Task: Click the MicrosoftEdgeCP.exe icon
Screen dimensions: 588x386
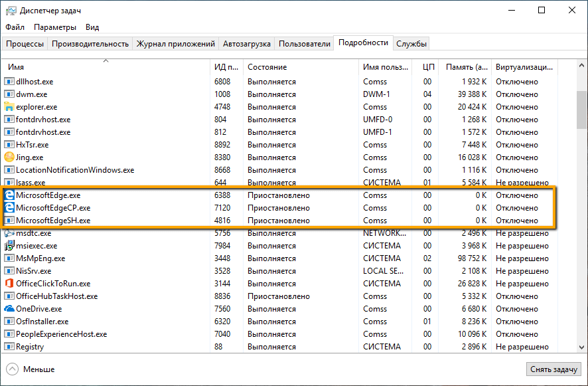Action: tap(8, 207)
